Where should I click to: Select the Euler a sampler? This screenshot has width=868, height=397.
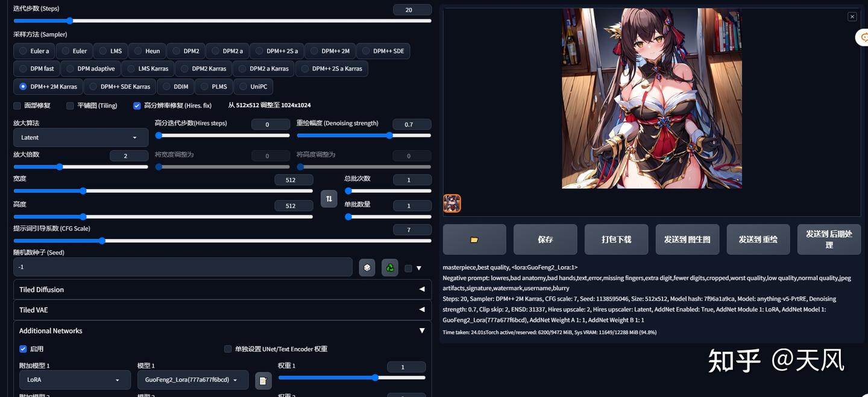[34, 51]
